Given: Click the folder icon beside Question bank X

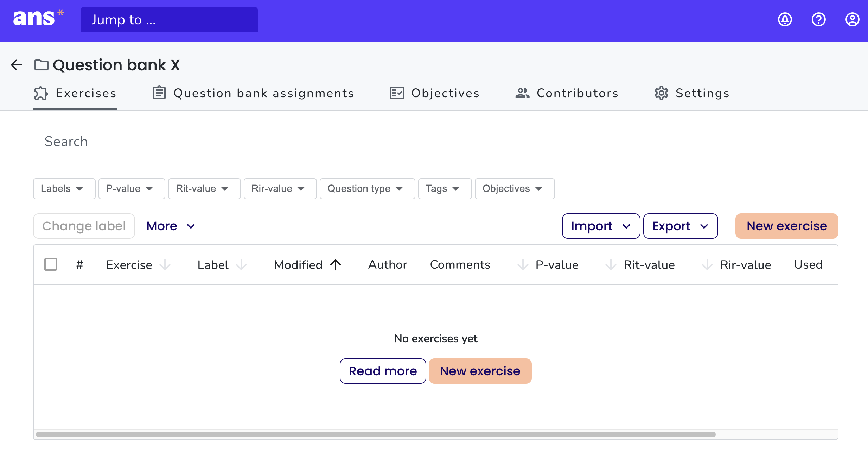Looking at the screenshot, I should click(x=41, y=65).
